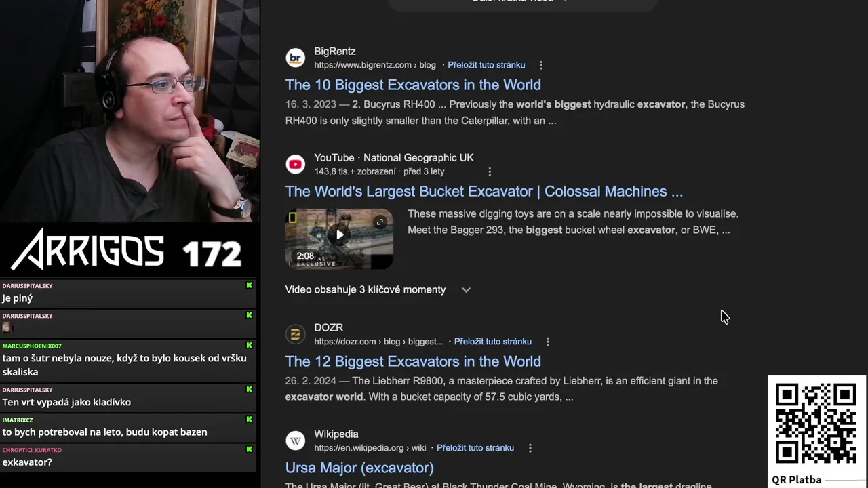Image resolution: width=868 pixels, height=488 pixels.
Task: Expand the video key moments chevron
Action: point(466,290)
